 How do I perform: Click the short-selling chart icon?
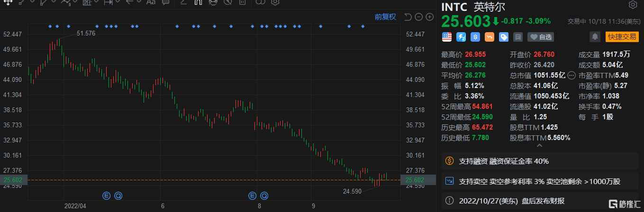449,181
